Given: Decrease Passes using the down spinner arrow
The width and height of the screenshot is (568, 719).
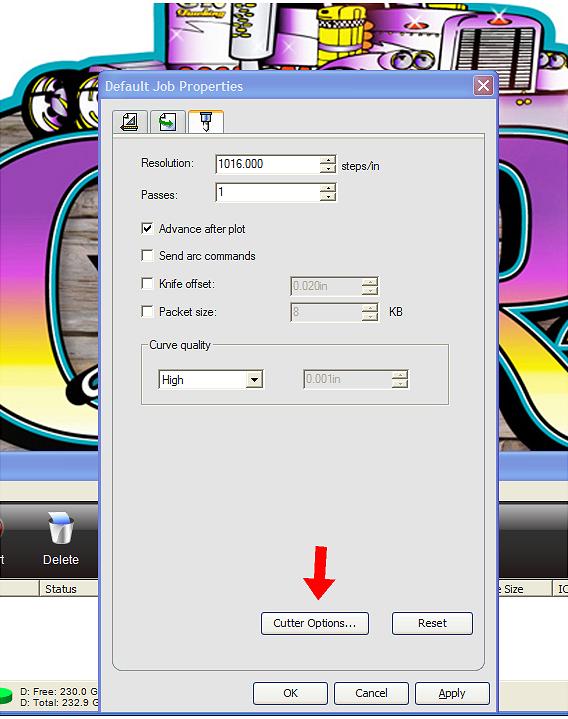Looking at the screenshot, I should coord(328,197).
